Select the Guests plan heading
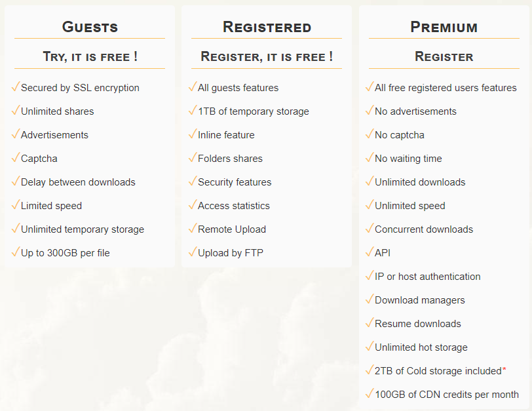Viewport: 532px width, 411px height. 90,27
